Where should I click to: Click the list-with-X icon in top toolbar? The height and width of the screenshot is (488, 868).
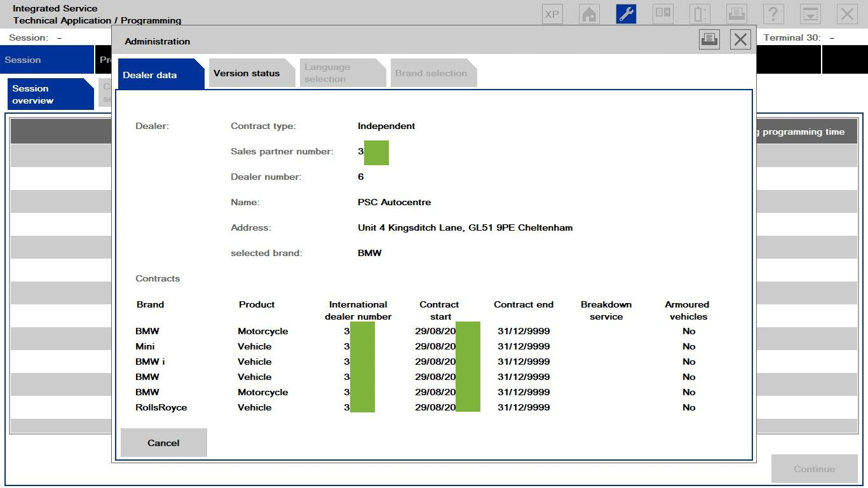[663, 14]
